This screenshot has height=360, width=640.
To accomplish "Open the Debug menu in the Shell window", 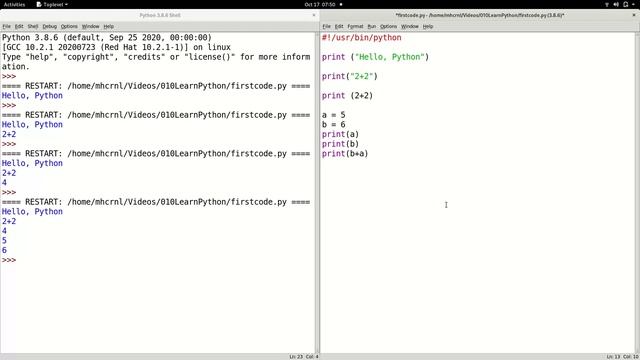I will [49, 26].
